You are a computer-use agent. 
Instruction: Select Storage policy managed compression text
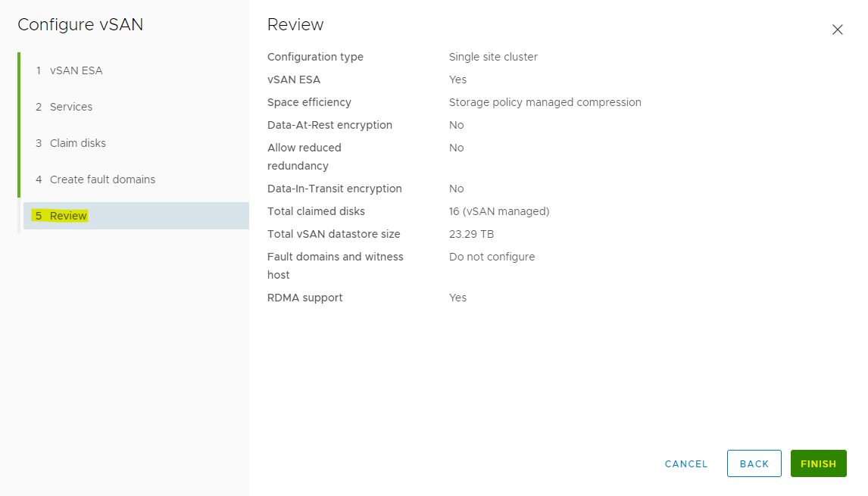pos(545,102)
